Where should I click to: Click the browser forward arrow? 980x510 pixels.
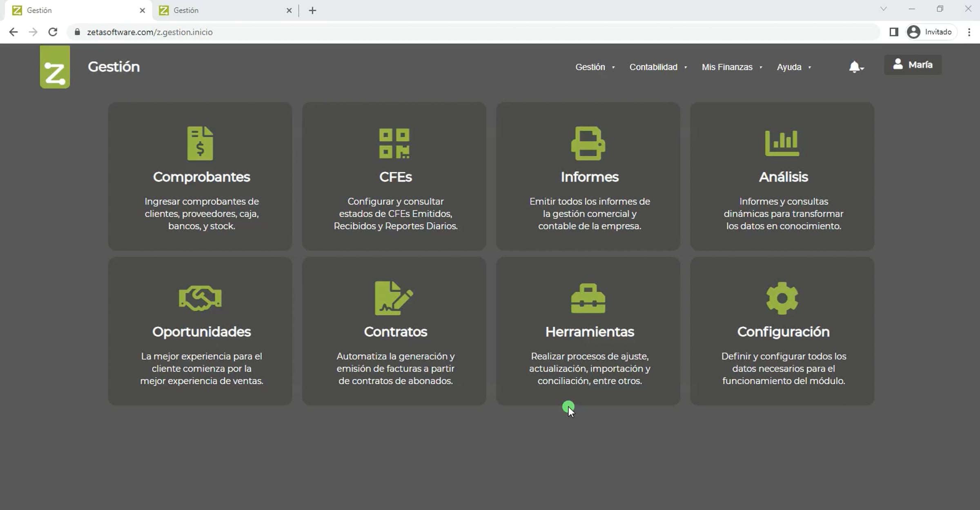(33, 32)
